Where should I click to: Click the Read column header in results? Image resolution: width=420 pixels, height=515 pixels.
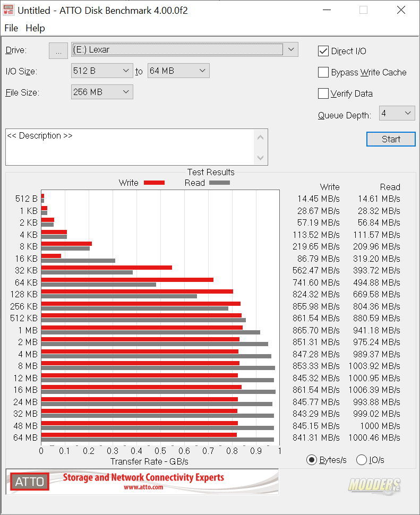[390, 187]
